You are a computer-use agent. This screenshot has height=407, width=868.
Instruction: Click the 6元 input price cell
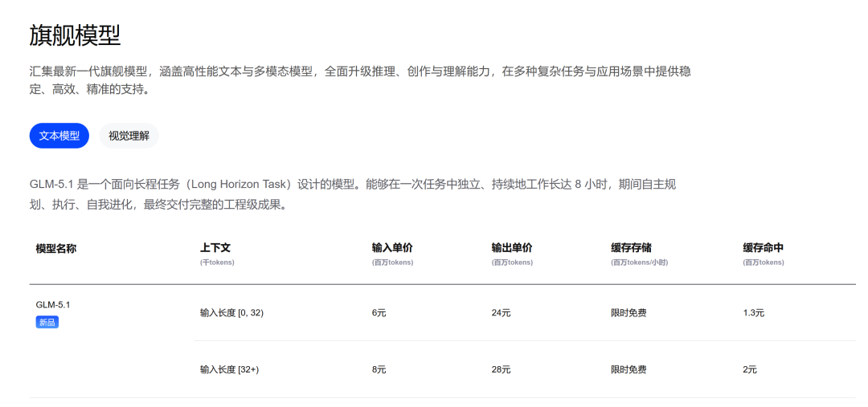[x=379, y=313]
